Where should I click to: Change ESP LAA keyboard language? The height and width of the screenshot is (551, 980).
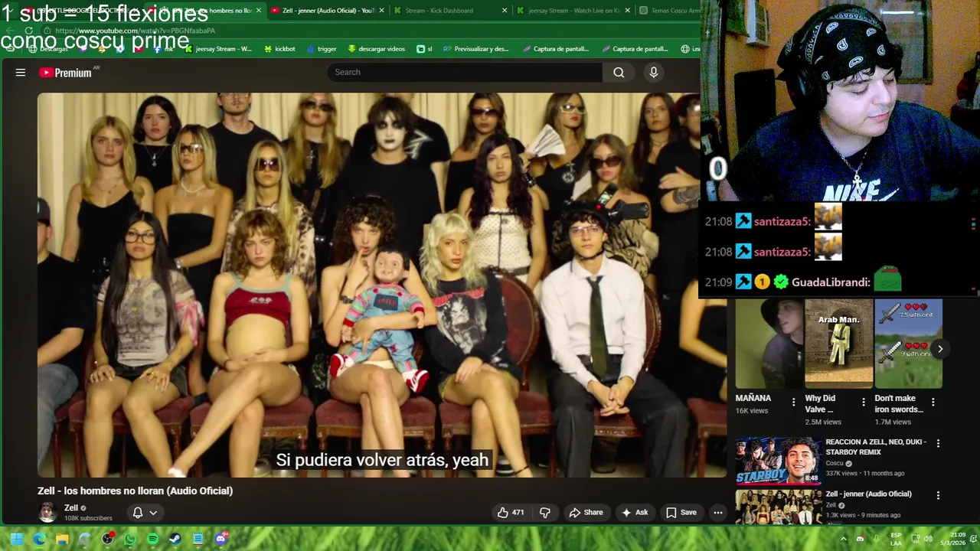click(x=896, y=539)
